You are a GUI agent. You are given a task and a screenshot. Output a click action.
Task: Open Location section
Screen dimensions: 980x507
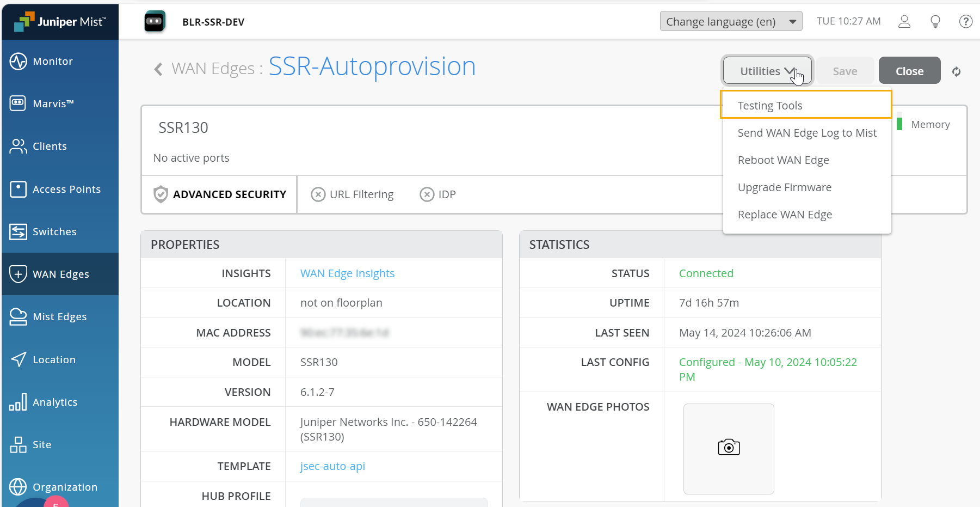coord(60,359)
